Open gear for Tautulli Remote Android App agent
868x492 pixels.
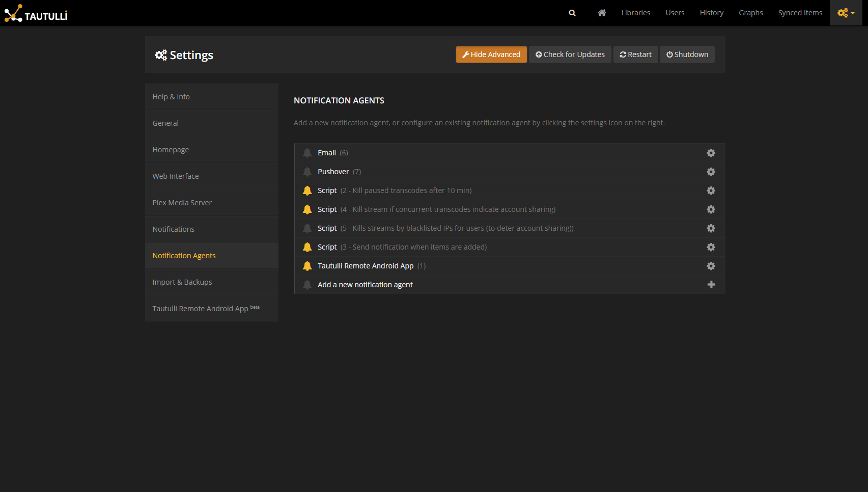711,266
